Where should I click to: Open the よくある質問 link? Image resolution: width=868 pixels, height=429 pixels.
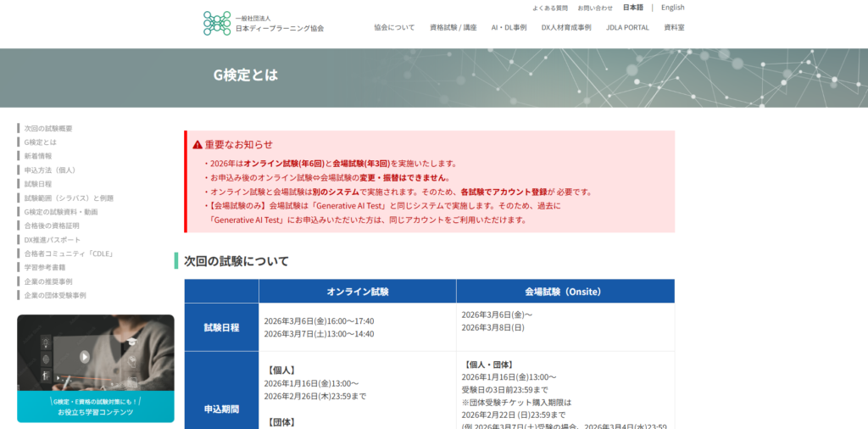(x=549, y=8)
